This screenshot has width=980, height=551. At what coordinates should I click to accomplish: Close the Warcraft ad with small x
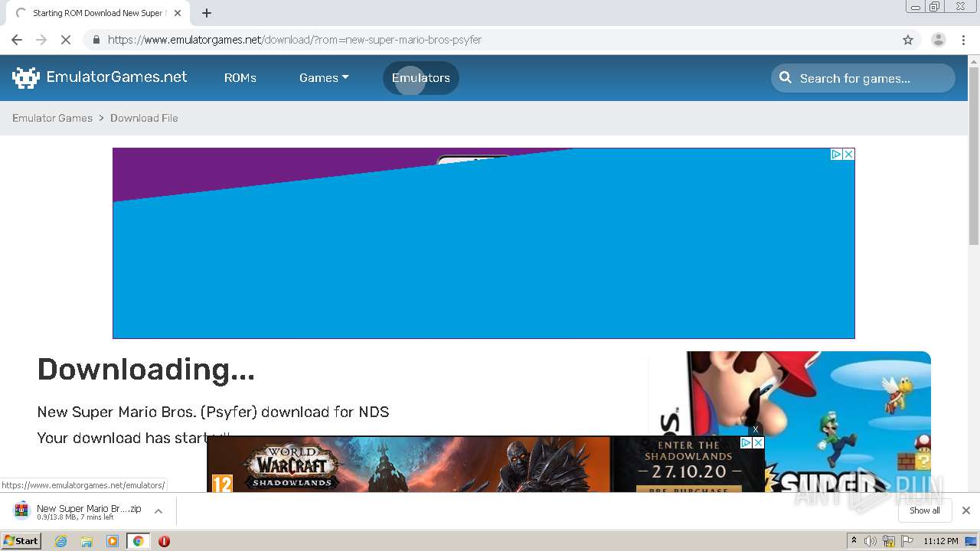pos(755,430)
